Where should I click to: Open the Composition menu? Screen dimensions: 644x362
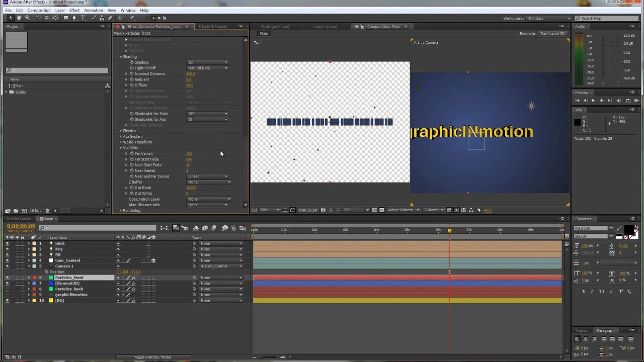39,10
